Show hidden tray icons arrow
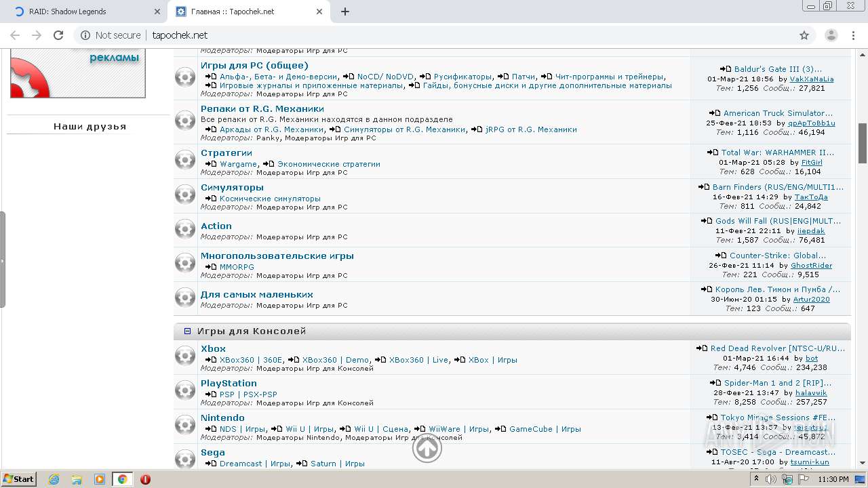 (755, 479)
